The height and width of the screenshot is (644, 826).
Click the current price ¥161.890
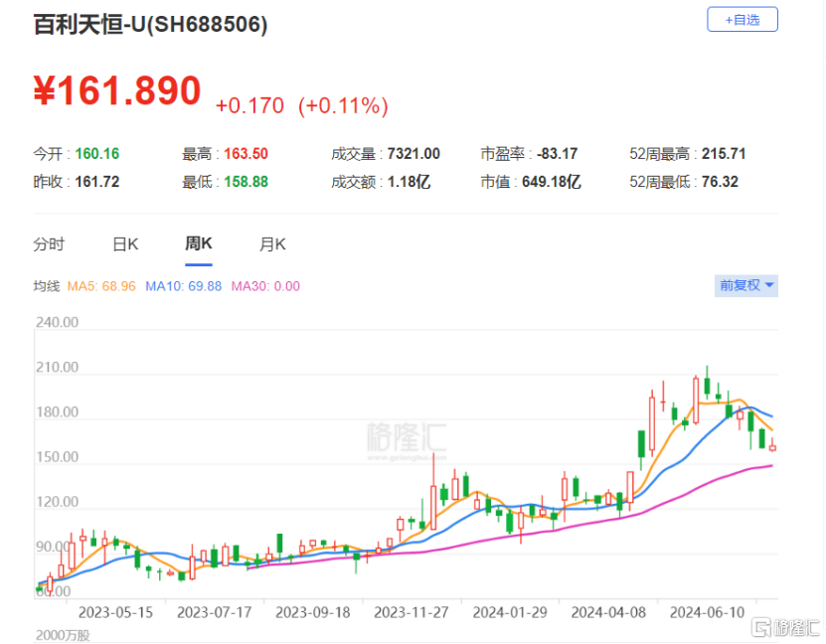(117, 90)
